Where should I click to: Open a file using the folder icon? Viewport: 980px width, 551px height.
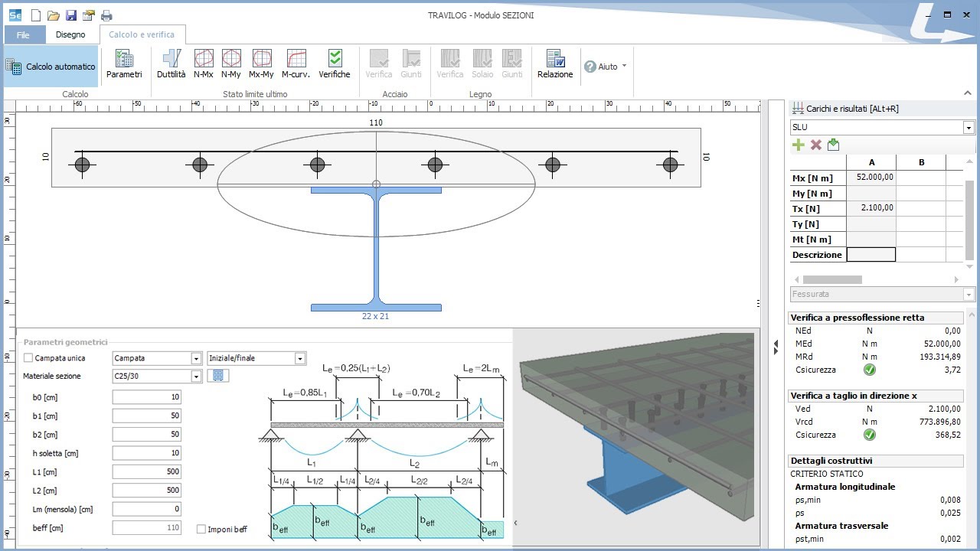[54, 15]
